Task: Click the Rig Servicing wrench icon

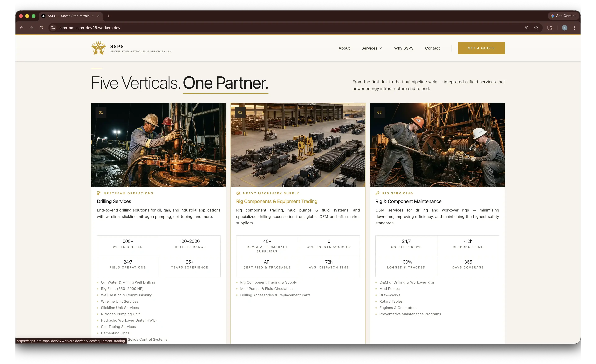Action: 377,193
